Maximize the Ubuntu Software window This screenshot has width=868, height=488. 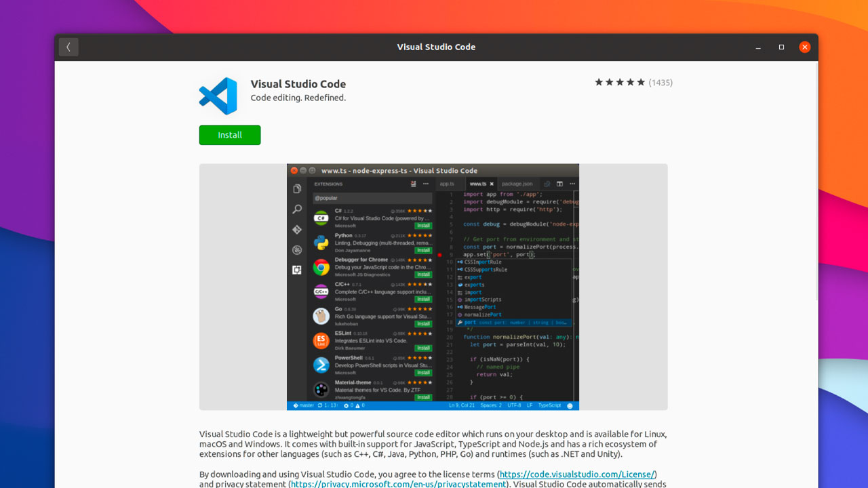(781, 47)
